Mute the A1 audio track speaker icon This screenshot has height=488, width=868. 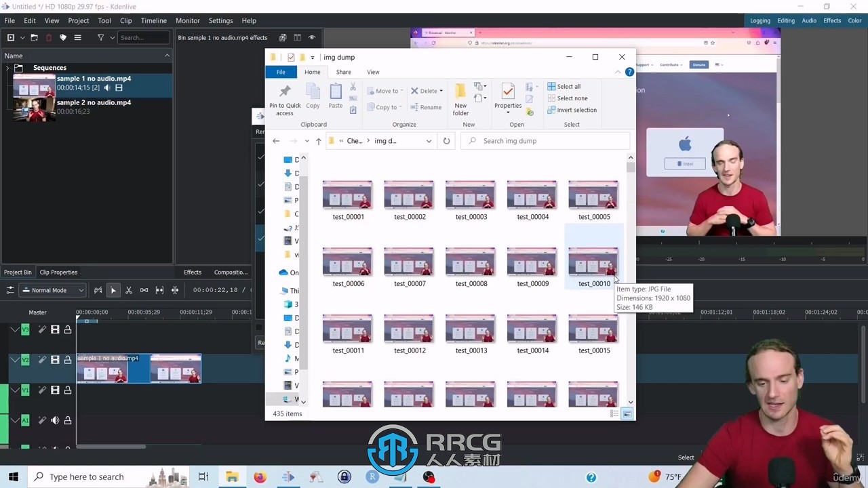[x=55, y=420]
